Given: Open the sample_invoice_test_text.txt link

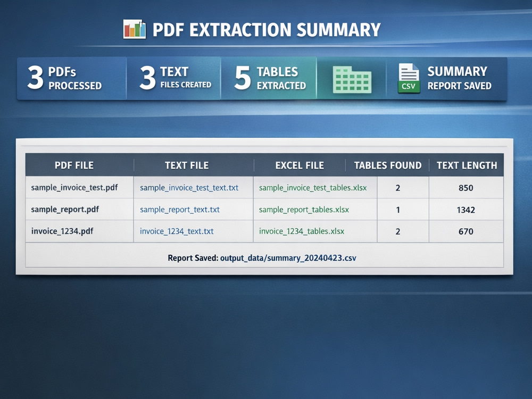Looking at the screenshot, I should (189, 188).
